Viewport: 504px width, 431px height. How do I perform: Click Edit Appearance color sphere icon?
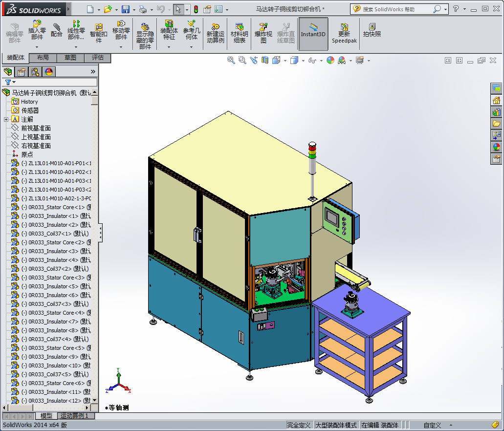(x=330, y=60)
